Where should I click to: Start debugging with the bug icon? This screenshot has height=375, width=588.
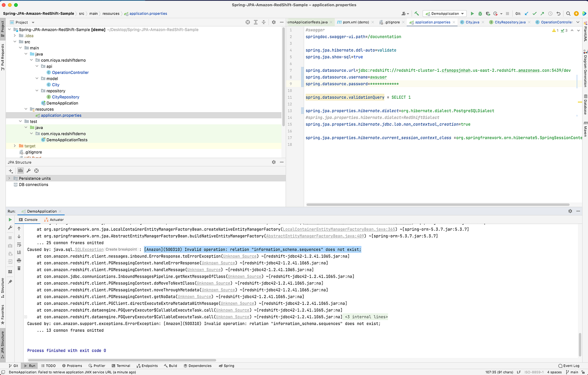point(480,13)
